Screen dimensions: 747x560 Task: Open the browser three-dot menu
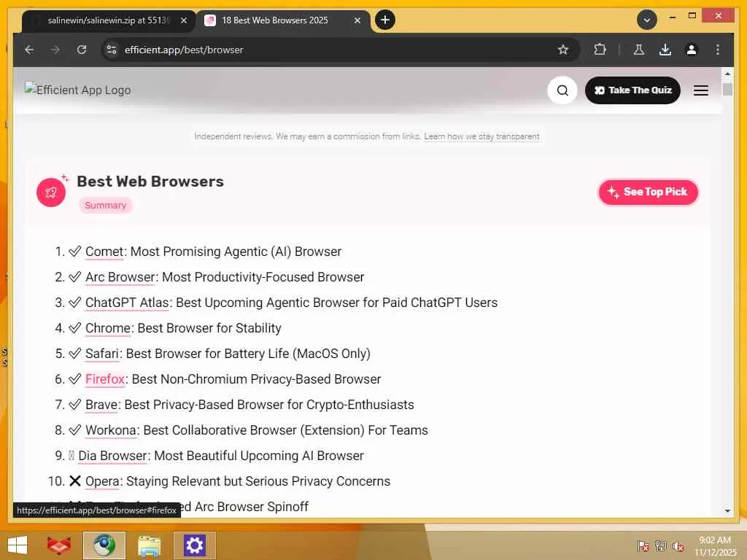[718, 50]
